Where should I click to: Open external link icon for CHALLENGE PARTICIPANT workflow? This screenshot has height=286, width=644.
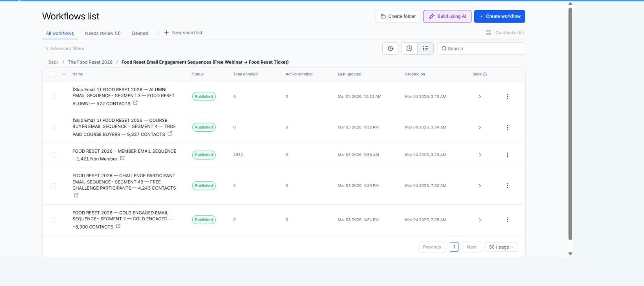pyautogui.click(x=76, y=195)
